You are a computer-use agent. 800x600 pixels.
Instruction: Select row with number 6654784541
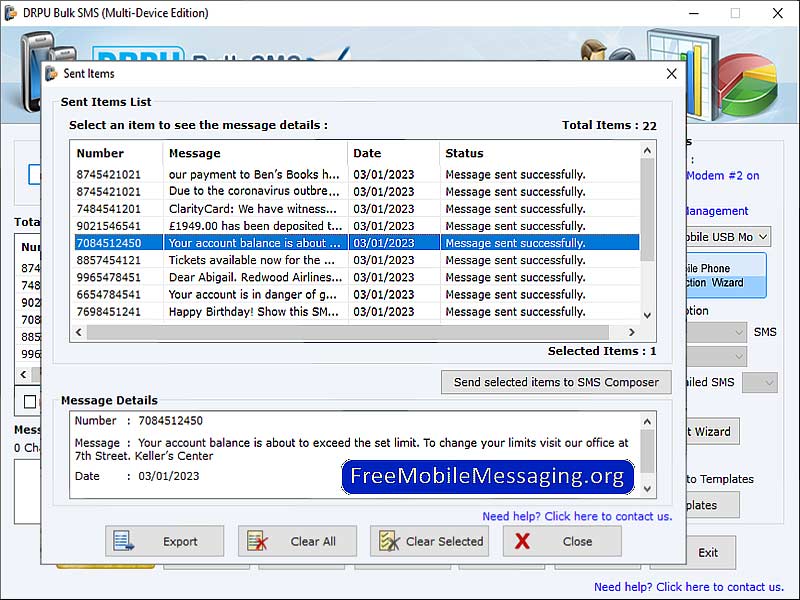click(x=357, y=294)
